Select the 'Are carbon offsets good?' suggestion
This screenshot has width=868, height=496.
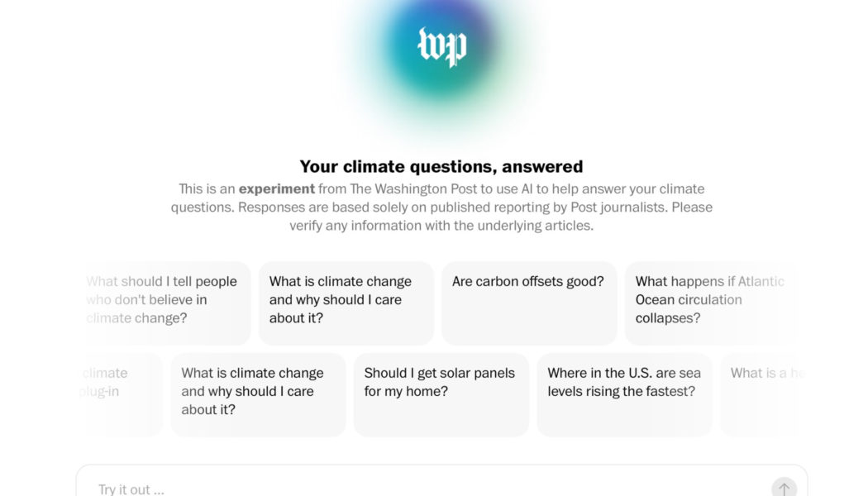528,303
